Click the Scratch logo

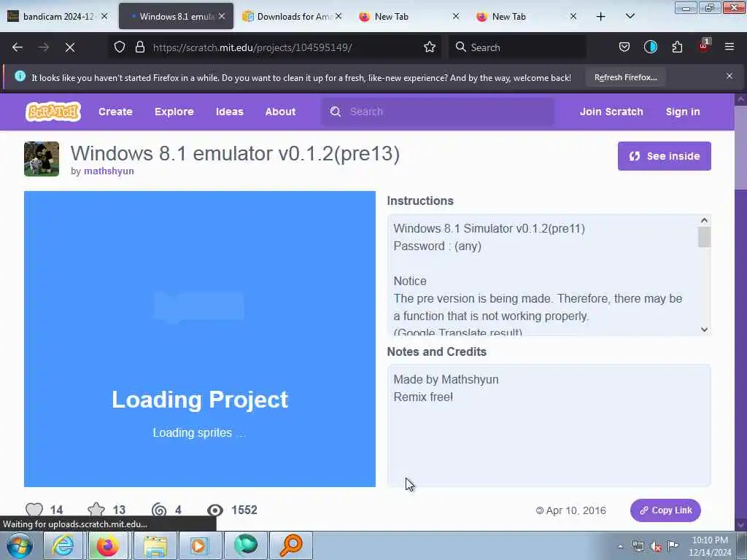(x=53, y=112)
